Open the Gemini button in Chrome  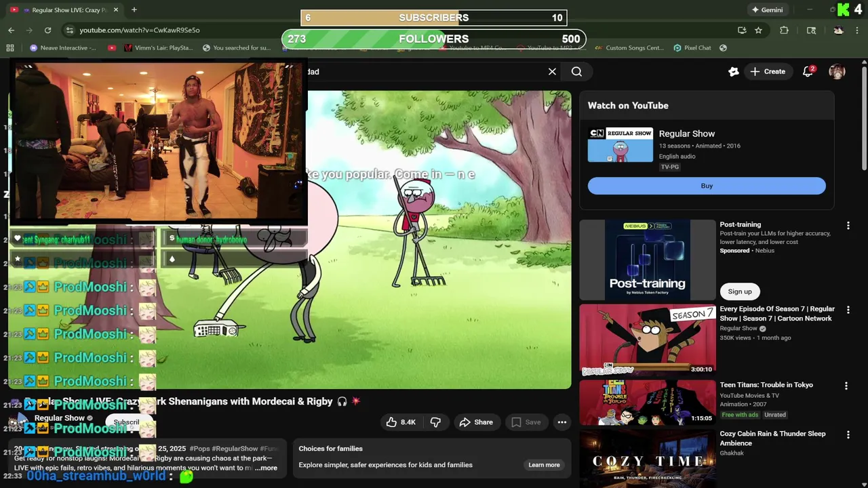(767, 9)
